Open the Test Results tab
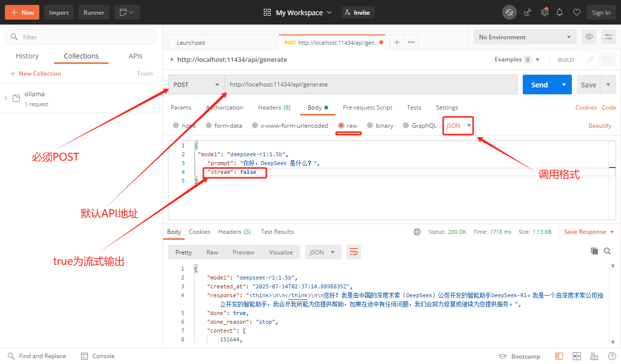621x364 pixels. [x=277, y=232]
